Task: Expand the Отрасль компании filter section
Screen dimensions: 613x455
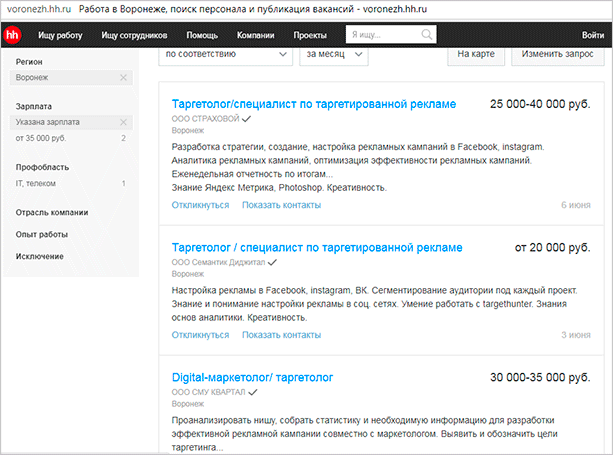Action: coord(52,212)
